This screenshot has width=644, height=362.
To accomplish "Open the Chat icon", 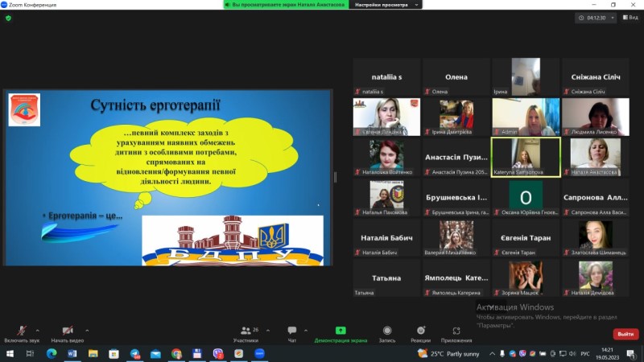I will [292, 331].
